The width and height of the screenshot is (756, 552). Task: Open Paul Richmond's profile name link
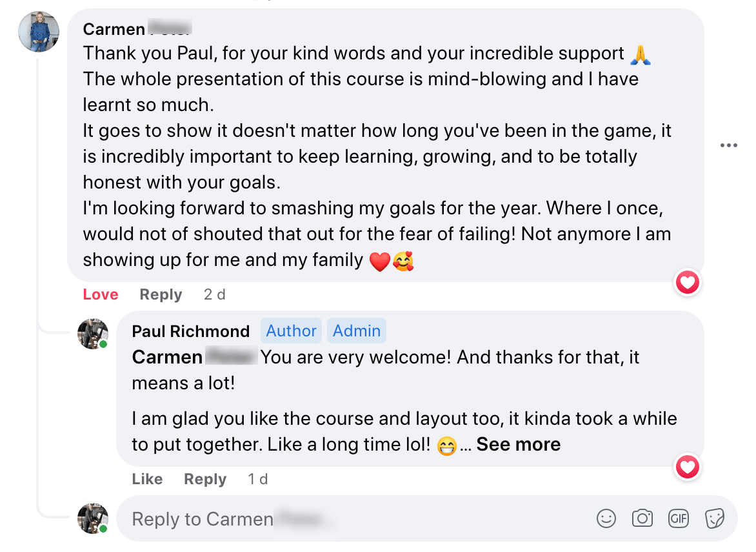[x=190, y=331]
